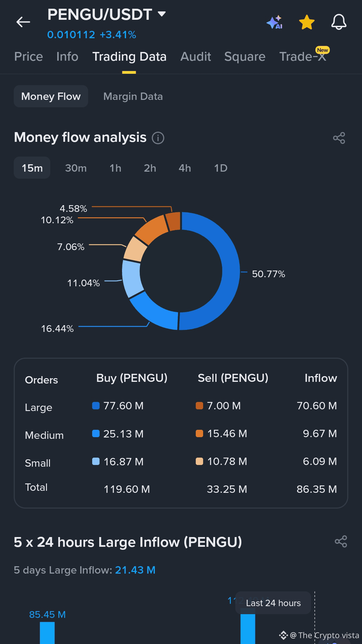The image size is (362, 644).
Task: Switch to the 4h interval
Action: [x=185, y=168]
